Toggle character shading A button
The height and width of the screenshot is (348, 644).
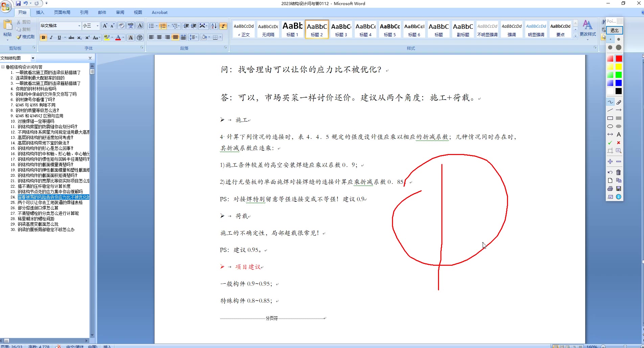(131, 38)
